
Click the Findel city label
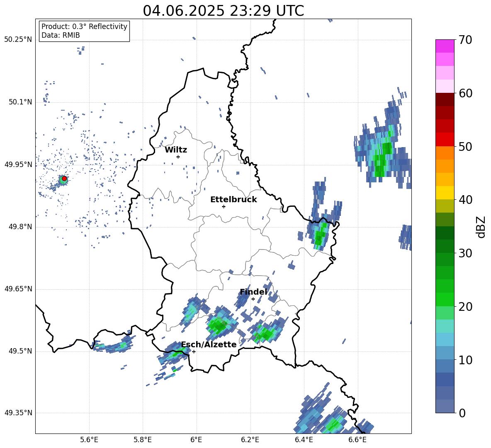click(253, 292)
